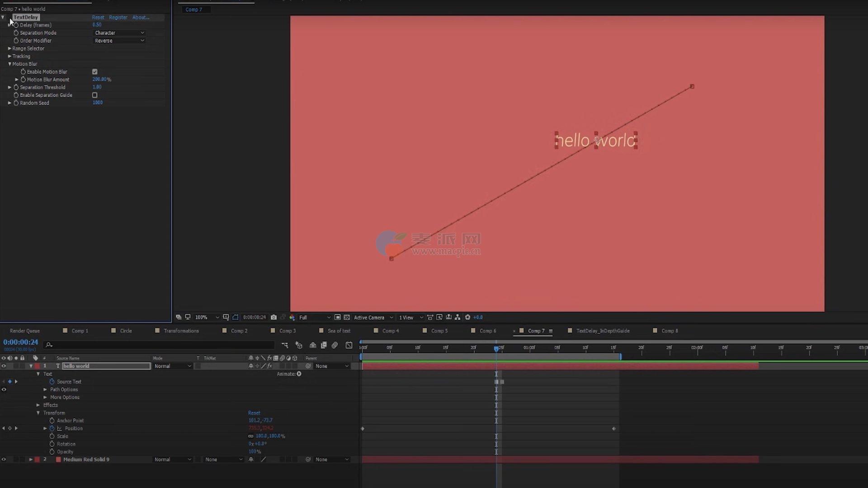Hide the Medium Red Solid 9 layer

[4, 460]
